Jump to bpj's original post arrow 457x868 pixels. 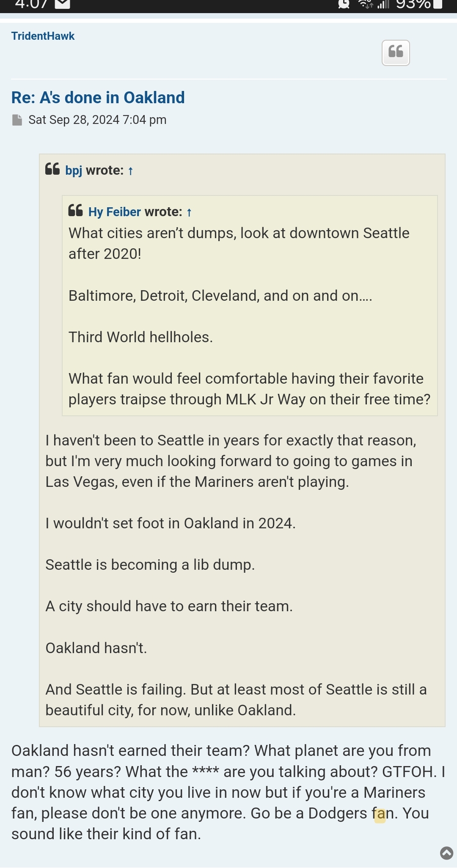131,171
